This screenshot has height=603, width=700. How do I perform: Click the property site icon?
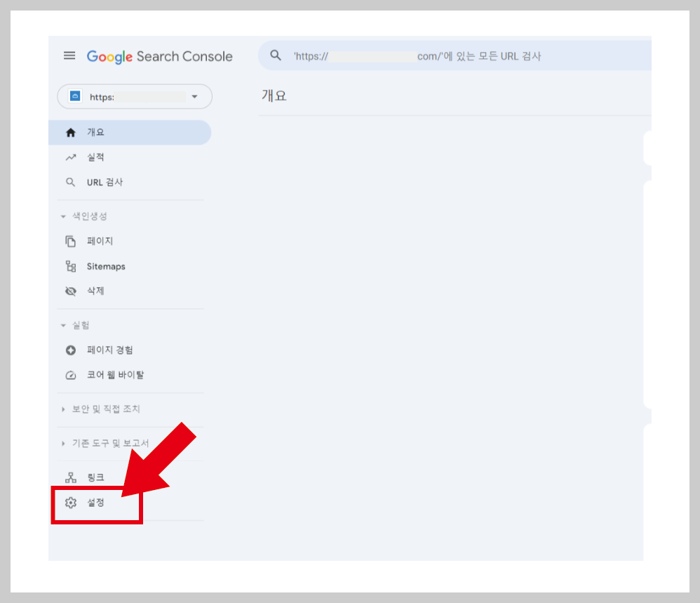75,96
